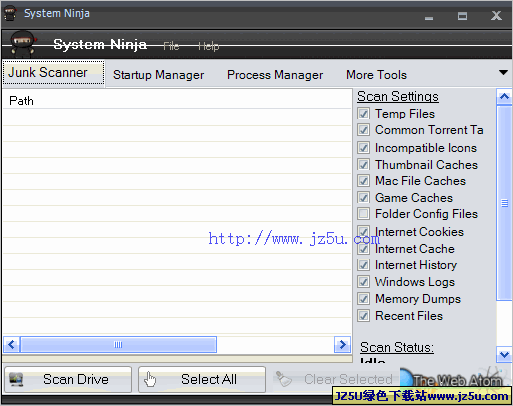Image resolution: width=513 pixels, height=406 pixels.
Task: Click the Select All button
Action: 202,379
